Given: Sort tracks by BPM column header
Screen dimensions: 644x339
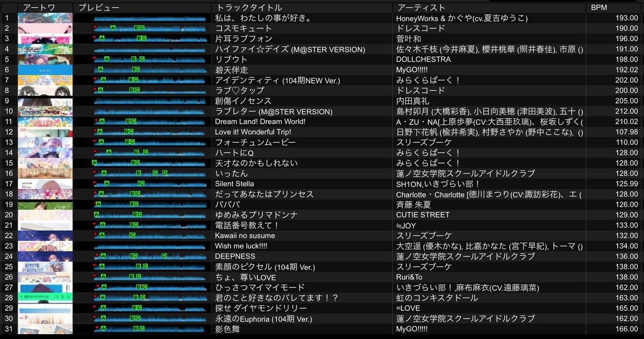Looking at the screenshot, I should point(613,8).
